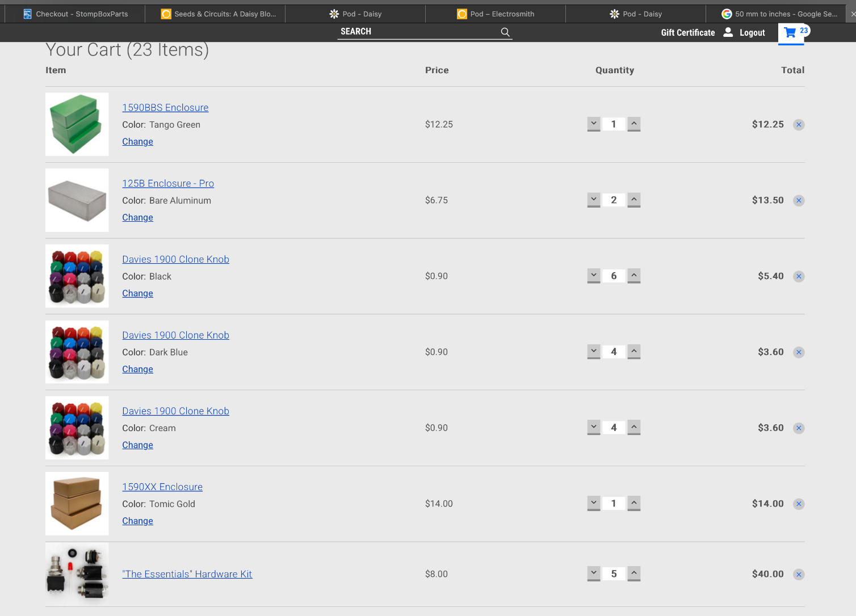Click the Gift Certificate link
This screenshot has height=616, width=856.
pyautogui.click(x=687, y=33)
